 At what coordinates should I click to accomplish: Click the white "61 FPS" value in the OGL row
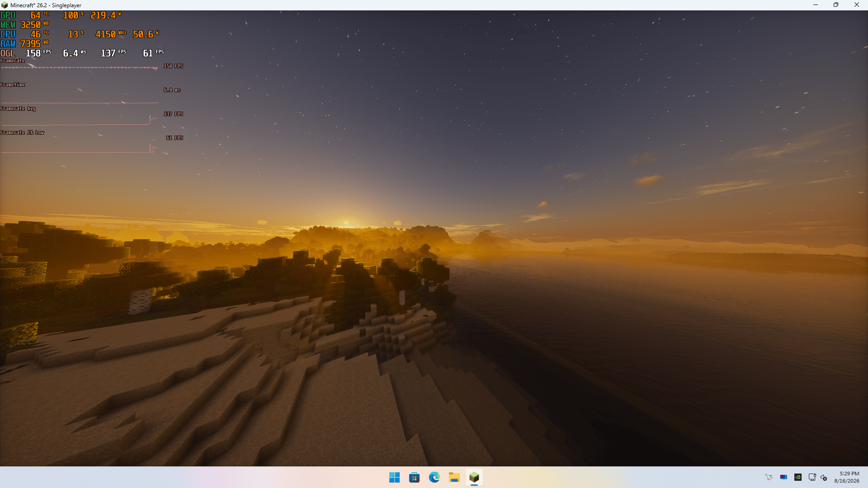[153, 53]
